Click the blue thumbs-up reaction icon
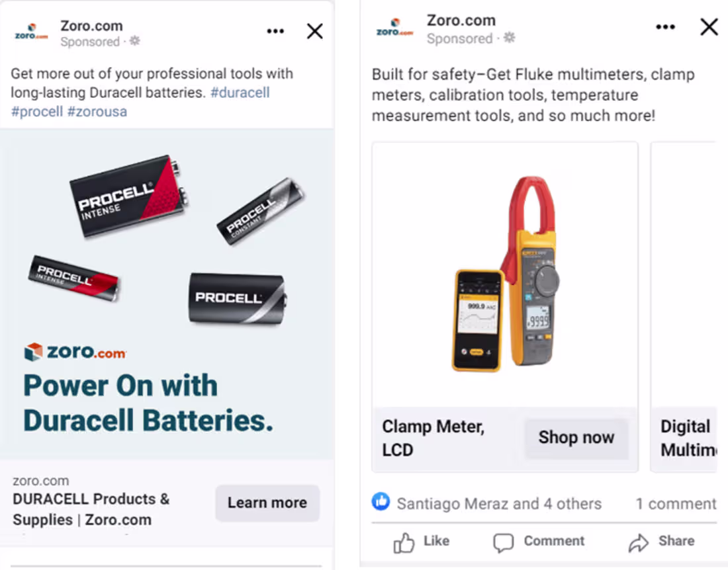This screenshot has width=728, height=570. click(381, 503)
